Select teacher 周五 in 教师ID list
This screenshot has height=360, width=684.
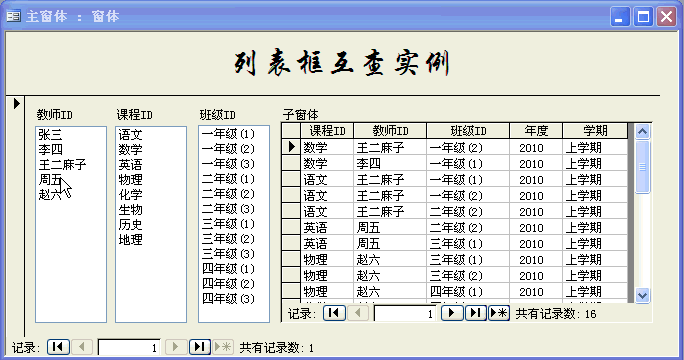tap(51, 179)
